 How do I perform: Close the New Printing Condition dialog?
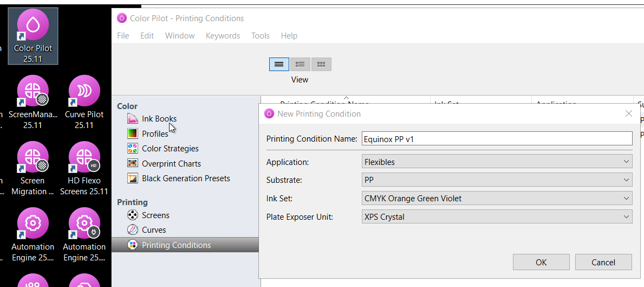(x=628, y=114)
